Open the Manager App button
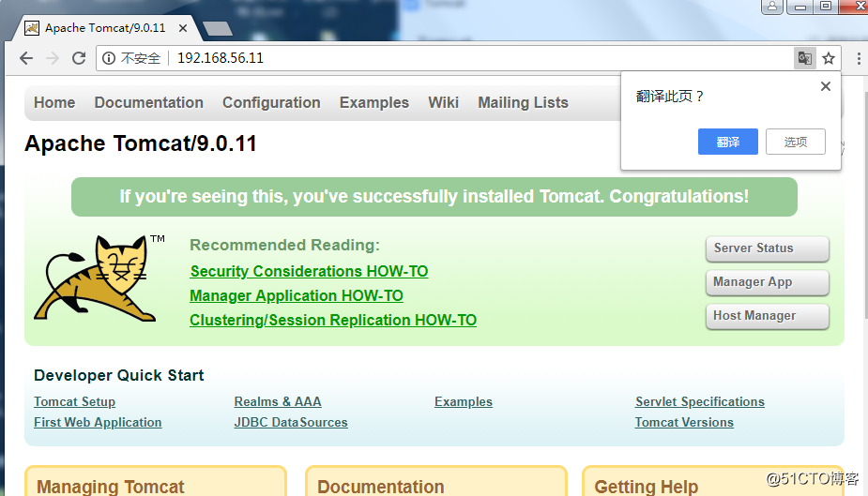This screenshot has height=496, width=868. pyautogui.click(x=768, y=282)
